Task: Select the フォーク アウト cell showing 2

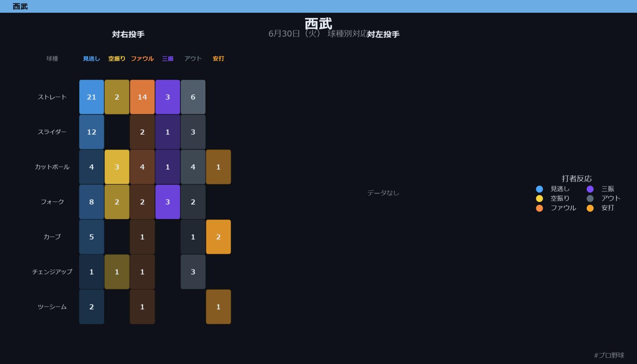Action: tap(193, 202)
